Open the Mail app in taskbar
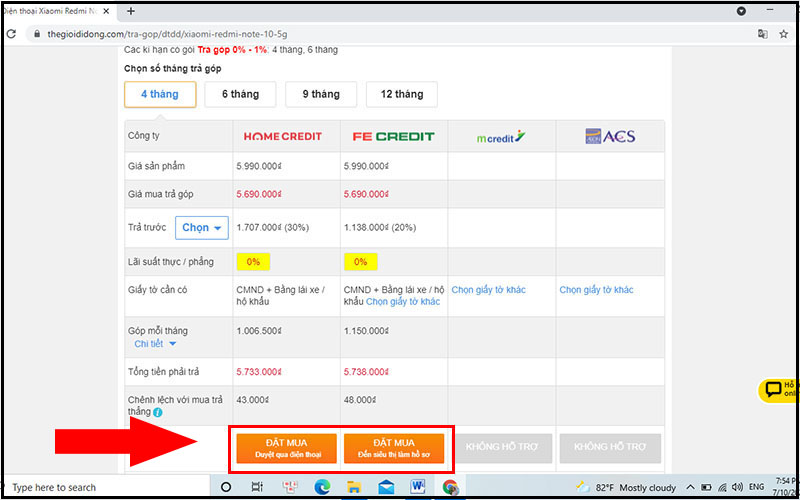Screen dimensions: 800x500 [x=386, y=487]
